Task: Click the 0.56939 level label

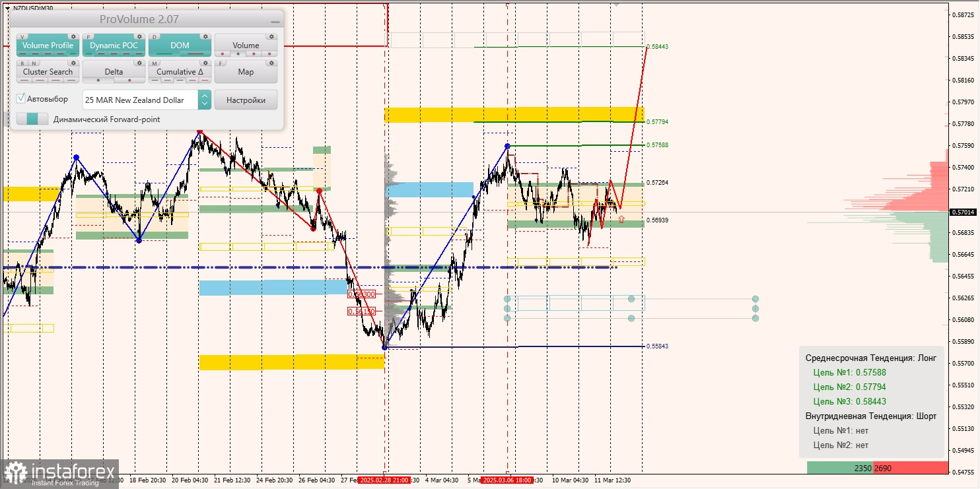Action: (x=658, y=220)
